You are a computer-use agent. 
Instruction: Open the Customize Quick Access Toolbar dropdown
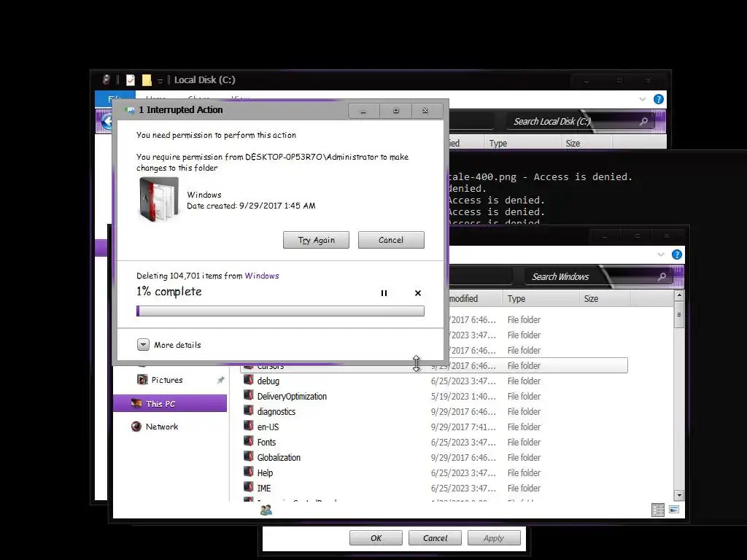point(160,80)
